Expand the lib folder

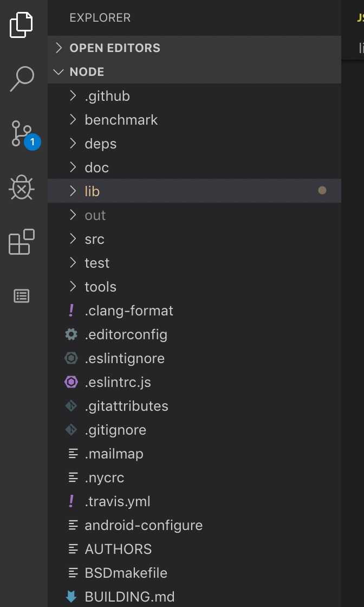pyautogui.click(x=92, y=191)
